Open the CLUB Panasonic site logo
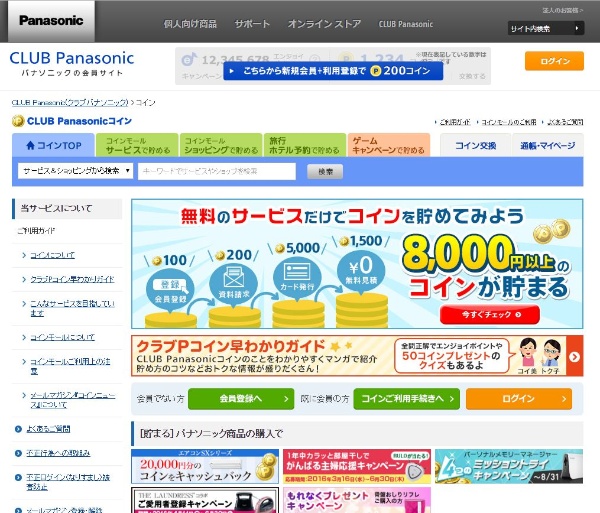The image size is (600, 513). tap(72, 64)
